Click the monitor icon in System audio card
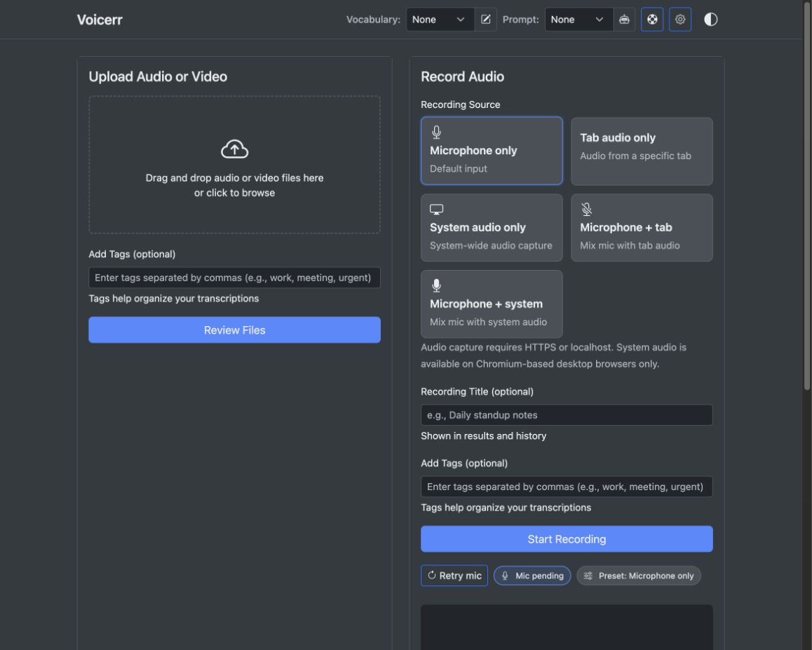Image resolution: width=812 pixels, height=650 pixels. [x=437, y=209]
